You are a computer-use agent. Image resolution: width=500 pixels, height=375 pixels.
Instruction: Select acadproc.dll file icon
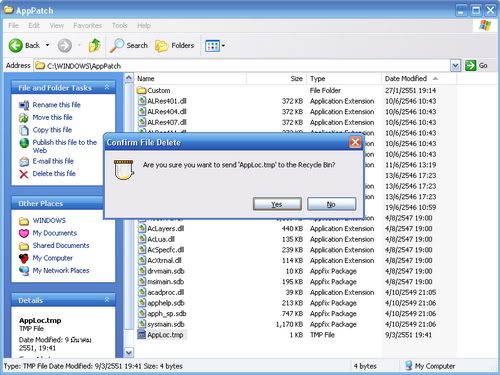142,292
